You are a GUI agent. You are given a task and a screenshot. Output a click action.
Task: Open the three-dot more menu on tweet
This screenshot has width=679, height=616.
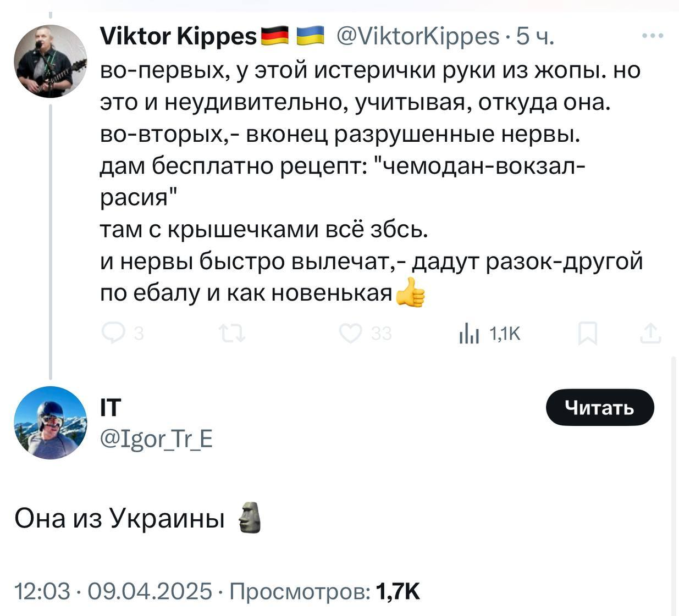(x=653, y=36)
